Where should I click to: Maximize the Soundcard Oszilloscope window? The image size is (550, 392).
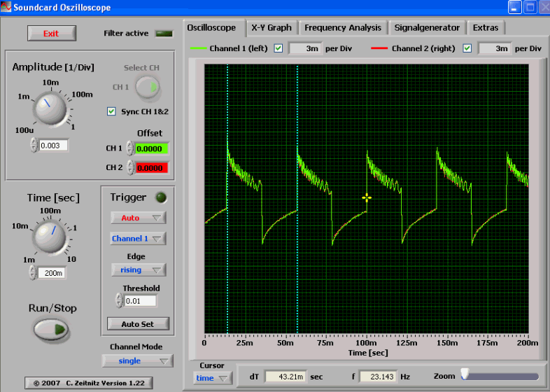click(530, 8)
